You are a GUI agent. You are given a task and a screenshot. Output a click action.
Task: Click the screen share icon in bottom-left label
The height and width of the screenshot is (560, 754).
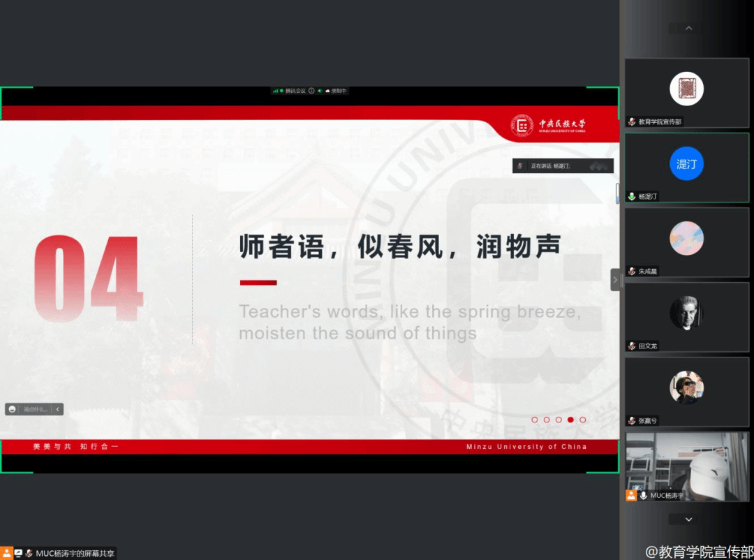pyautogui.click(x=18, y=553)
